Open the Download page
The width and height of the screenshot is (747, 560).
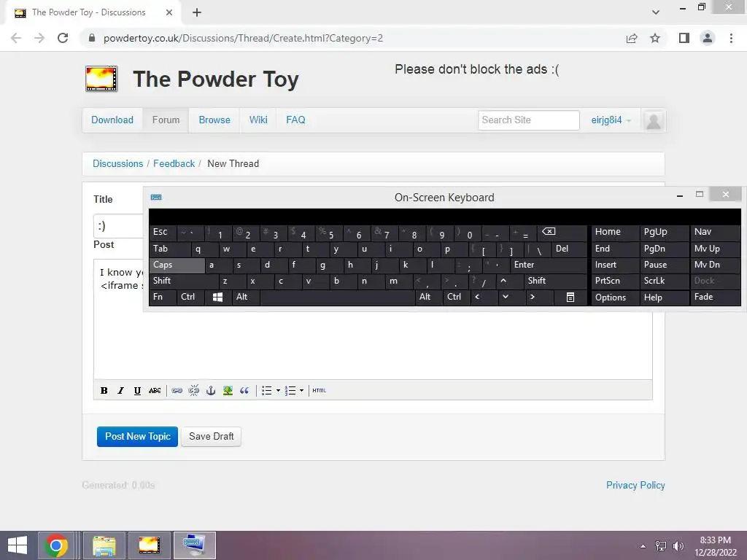tap(112, 120)
